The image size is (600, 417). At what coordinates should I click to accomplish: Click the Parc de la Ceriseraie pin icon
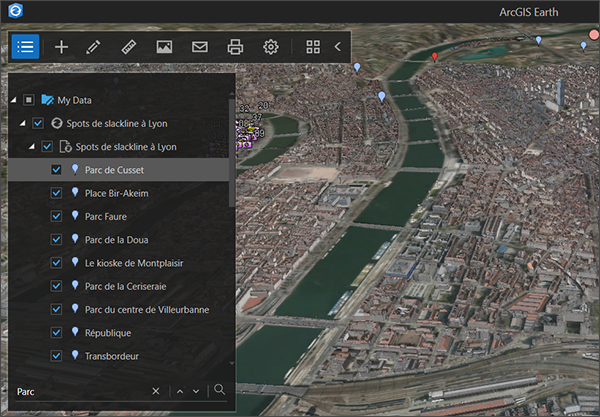click(75, 286)
